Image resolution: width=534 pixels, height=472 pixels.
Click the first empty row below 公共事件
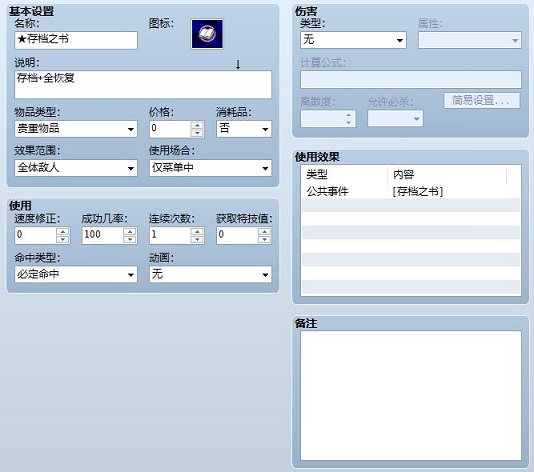point(411,205)
